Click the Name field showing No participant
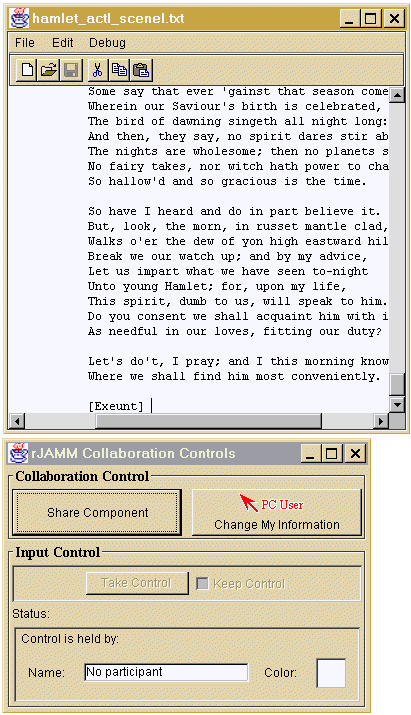The image size is (411, 715). [x=166, y=672]
